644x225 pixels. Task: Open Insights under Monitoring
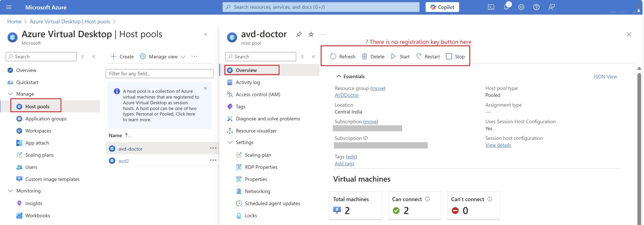click(34, 203)
